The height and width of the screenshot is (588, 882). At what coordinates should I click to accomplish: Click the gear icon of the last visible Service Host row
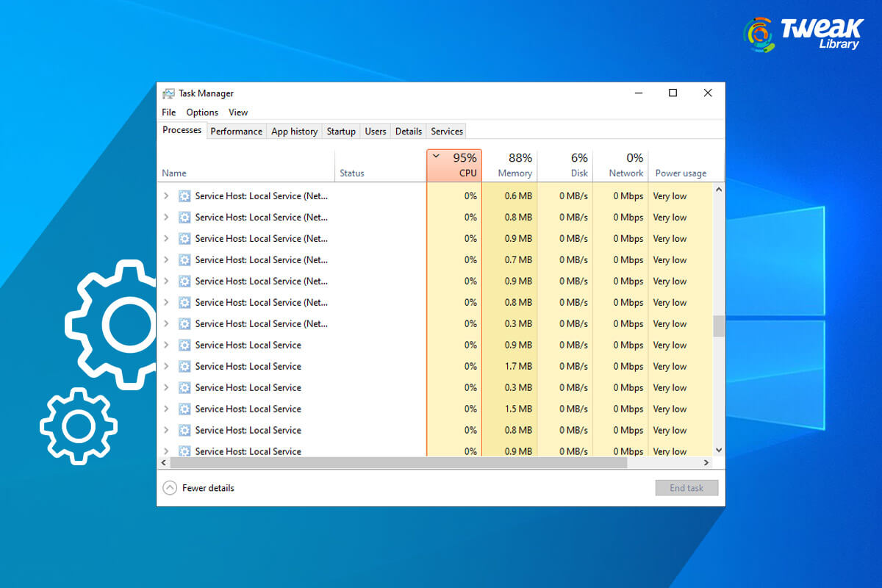[184, 451]
